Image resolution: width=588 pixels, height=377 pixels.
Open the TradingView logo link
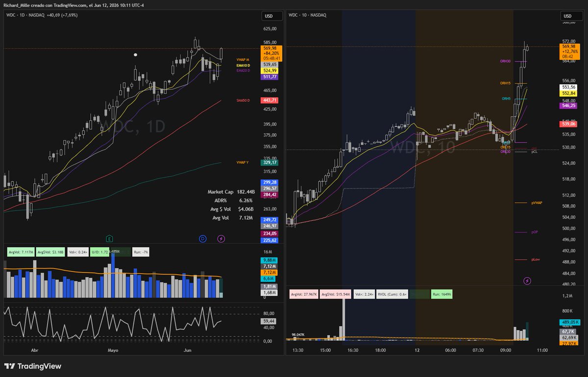tap(33, 366)
